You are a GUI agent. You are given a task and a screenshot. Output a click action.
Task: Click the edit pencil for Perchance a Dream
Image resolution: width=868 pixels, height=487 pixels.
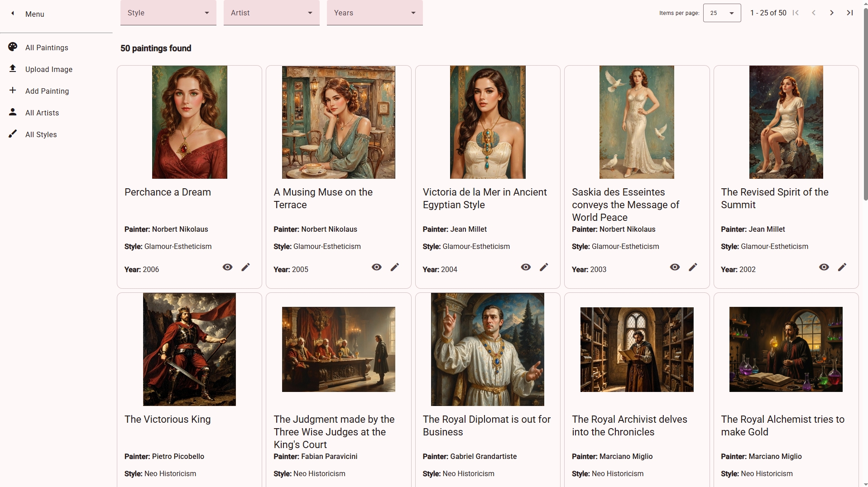(245, 267)
